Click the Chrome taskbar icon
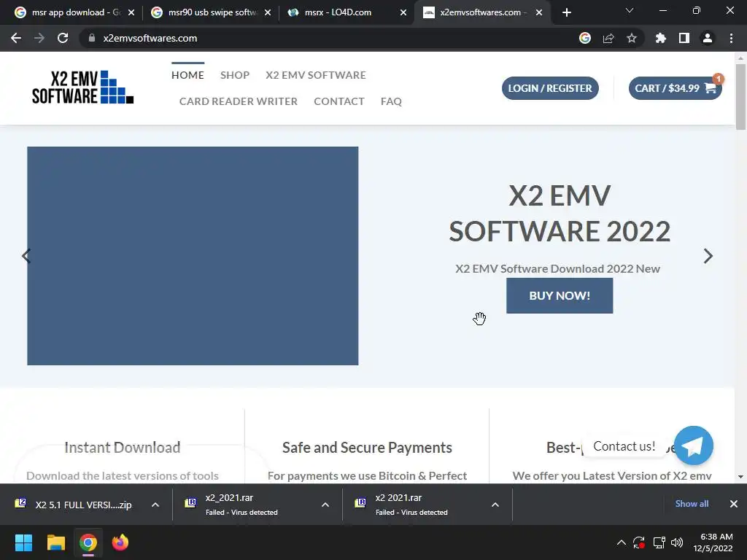This screenshot has width=747, height=560. coord(88,542)
